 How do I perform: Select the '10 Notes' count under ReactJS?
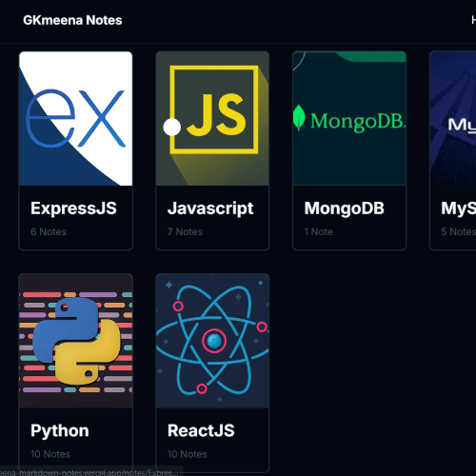click(188, 454)
